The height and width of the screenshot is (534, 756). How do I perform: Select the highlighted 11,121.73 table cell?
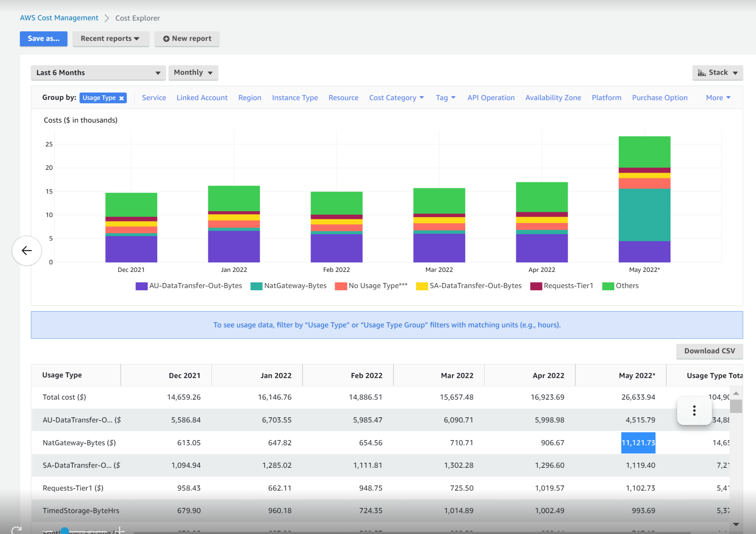[x=638, y=443]
